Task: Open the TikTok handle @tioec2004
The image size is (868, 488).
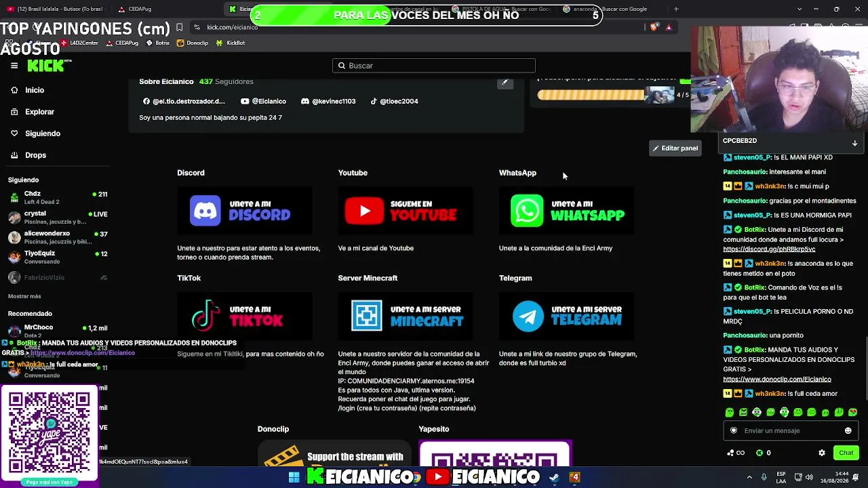Action: [394, 101]
